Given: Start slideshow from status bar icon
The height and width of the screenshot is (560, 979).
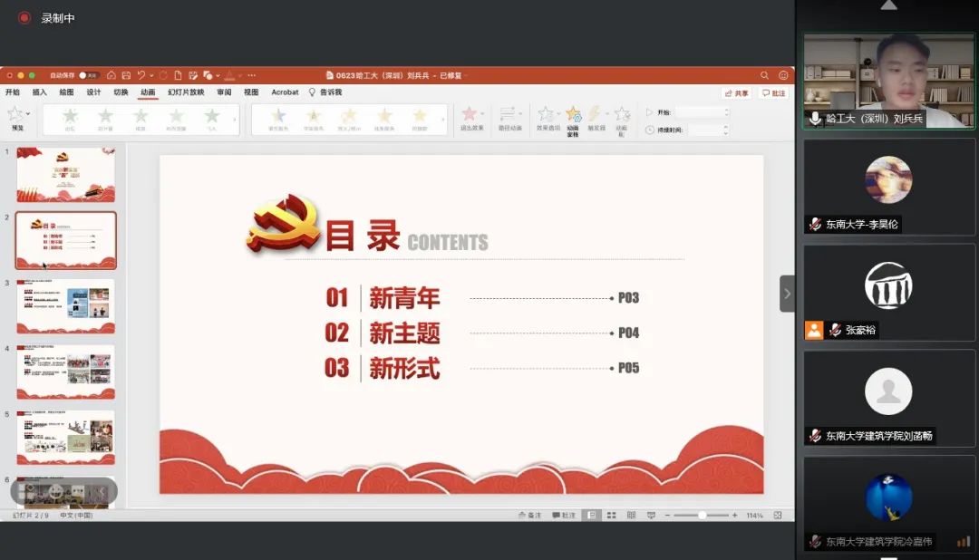Looking at the screenshot, I should click(x=651, y=515).
